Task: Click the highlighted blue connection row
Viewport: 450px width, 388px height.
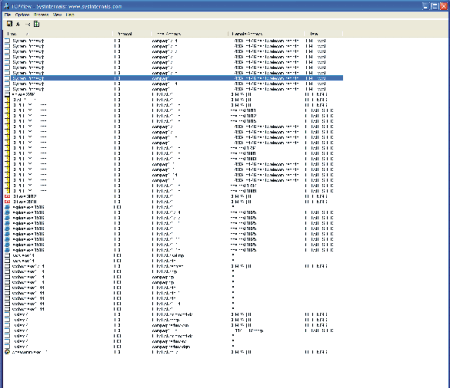Action: pos(173,78)
